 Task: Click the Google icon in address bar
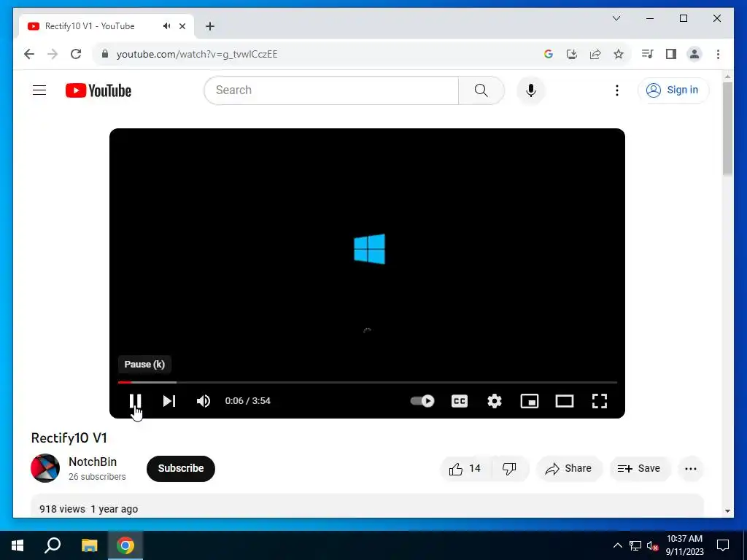[x=549, y=54]
